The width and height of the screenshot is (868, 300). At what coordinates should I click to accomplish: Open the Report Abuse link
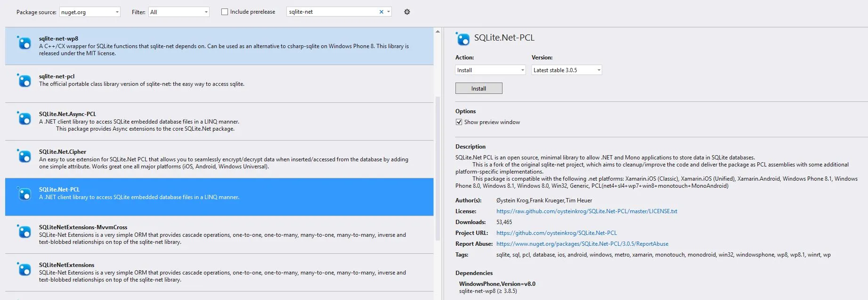click(x=583, y=244)
